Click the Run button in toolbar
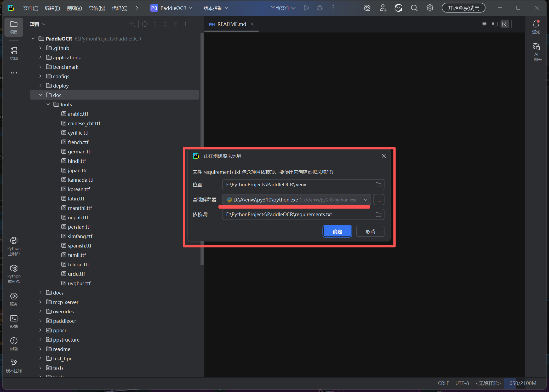The height and width of the screenshot is (392, 549). 306,8
